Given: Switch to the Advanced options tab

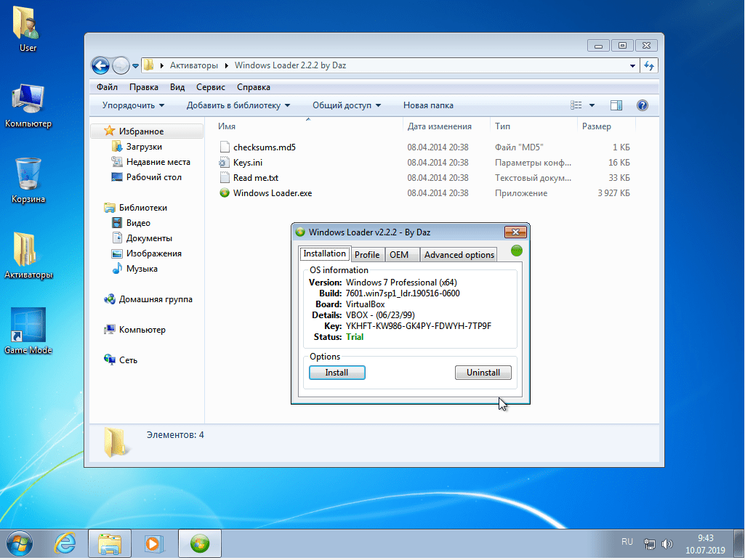Looking at the screenshot, I should click(x=459, y=254).
